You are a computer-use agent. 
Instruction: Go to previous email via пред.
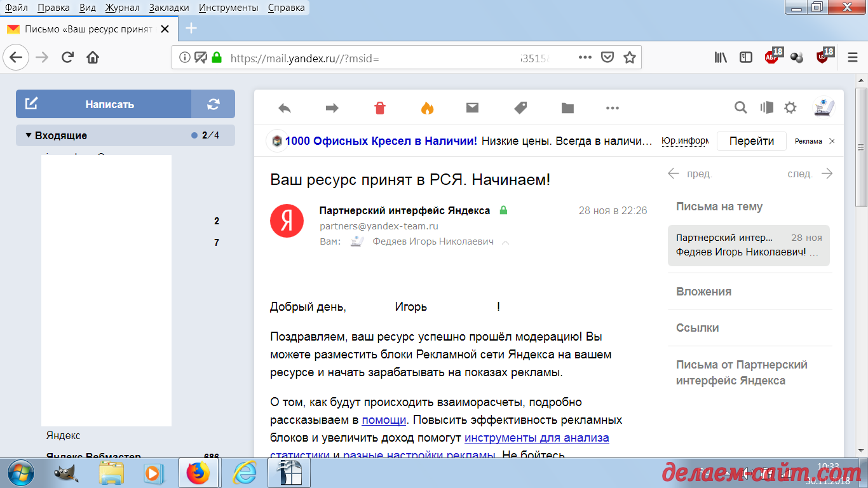pos(690,173)
